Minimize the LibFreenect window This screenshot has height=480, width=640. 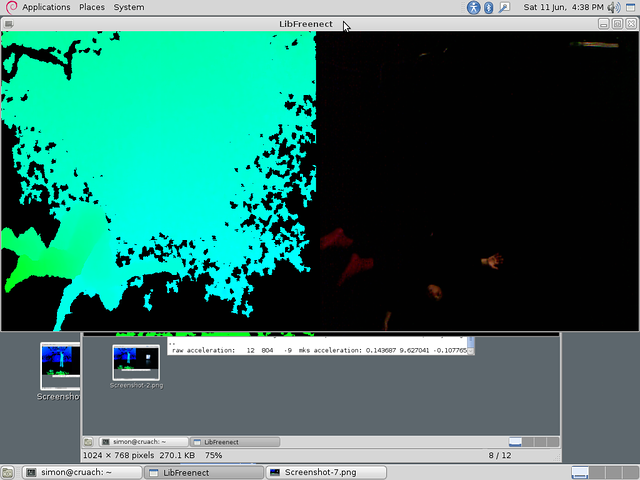(x=604, y=24)
